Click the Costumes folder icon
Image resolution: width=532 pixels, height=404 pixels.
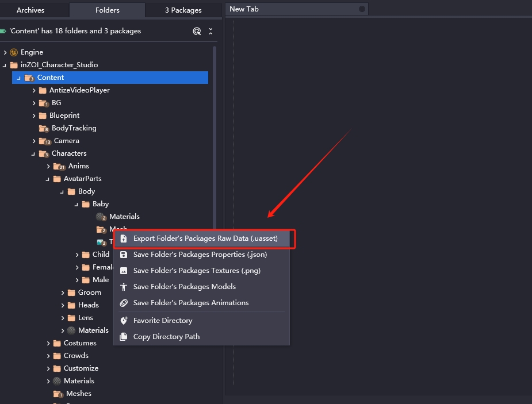(57, 343)
